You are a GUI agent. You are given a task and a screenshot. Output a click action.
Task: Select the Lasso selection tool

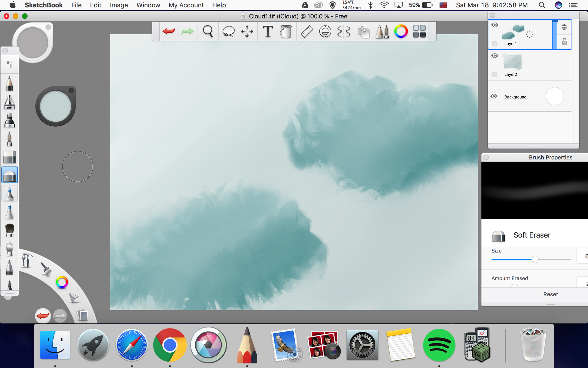[x=228, y=31]
